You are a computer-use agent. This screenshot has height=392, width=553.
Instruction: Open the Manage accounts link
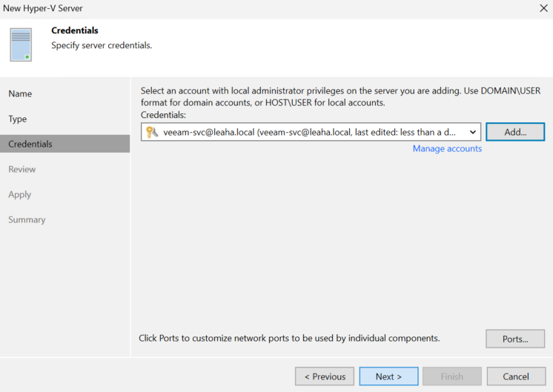pyautogui.click(x=447, y=149)
